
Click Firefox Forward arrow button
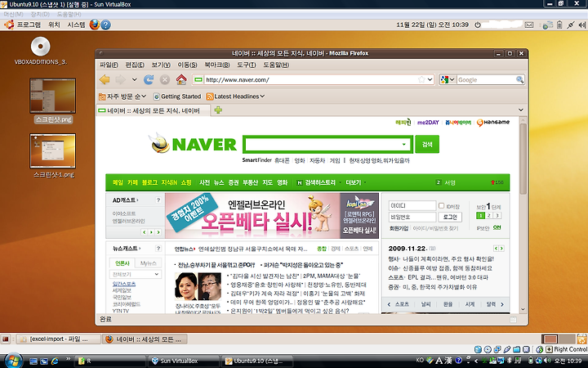(120, 79)
